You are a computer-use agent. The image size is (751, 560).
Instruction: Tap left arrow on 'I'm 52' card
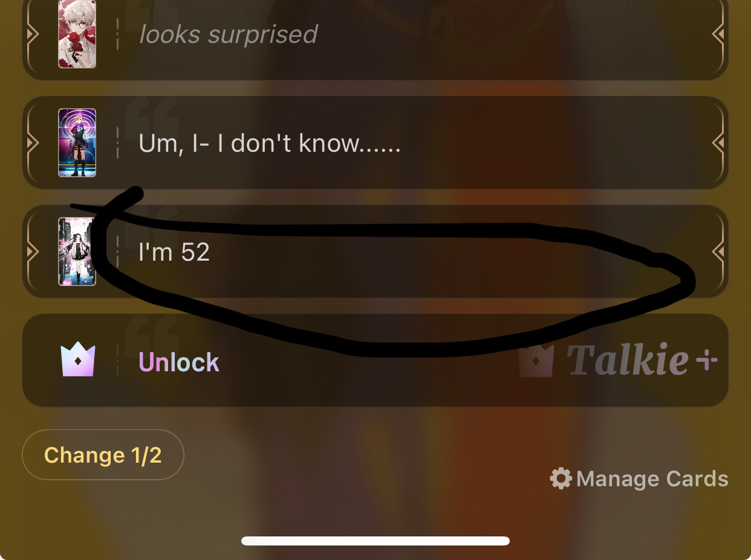point(33,252)
